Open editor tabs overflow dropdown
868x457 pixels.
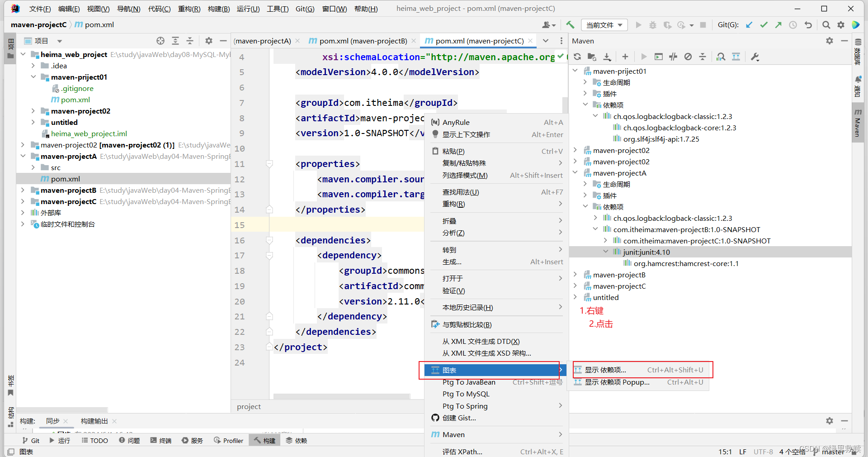point(546,41)
